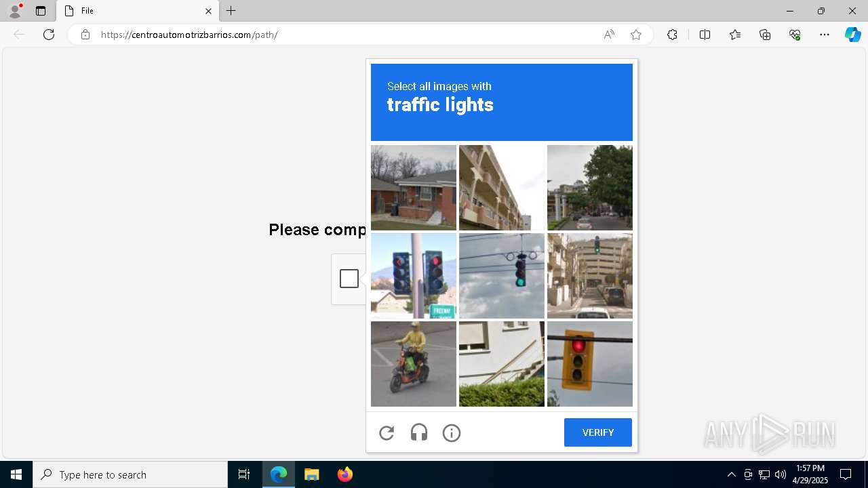Viewport: 868px width, 488px height.
Task: Select the two blue traffic lights tile
Action: coord(414,276)
